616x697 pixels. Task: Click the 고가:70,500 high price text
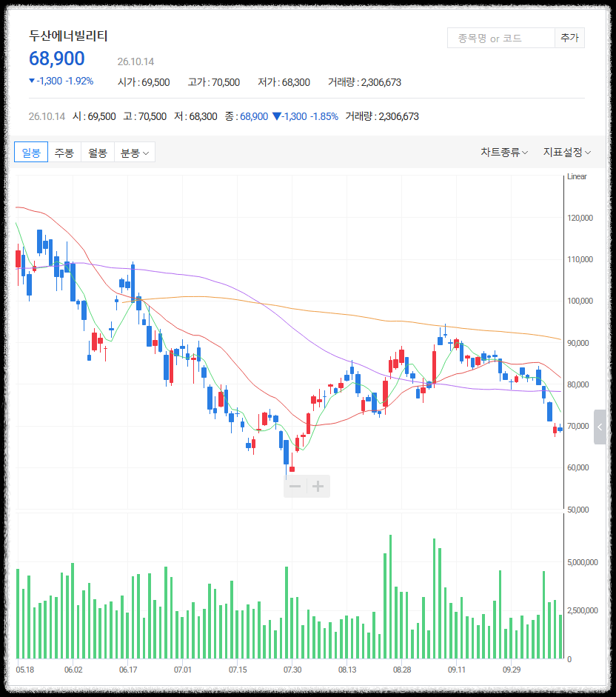click(x=214, y=82)
